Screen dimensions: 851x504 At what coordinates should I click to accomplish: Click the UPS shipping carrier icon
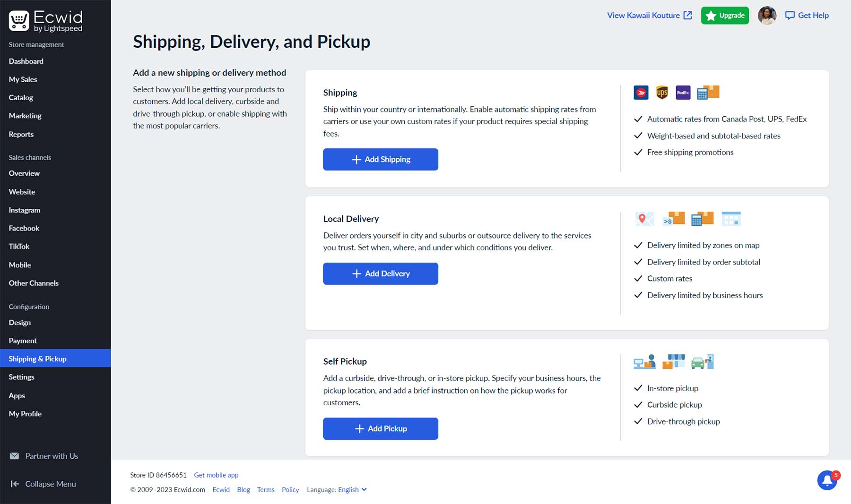pos(662,93)
